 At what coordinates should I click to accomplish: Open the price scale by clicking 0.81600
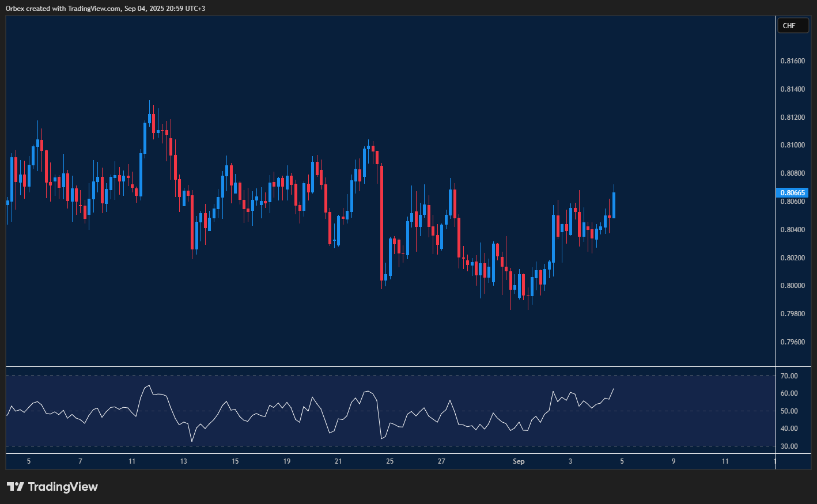(x=792, y=60)
